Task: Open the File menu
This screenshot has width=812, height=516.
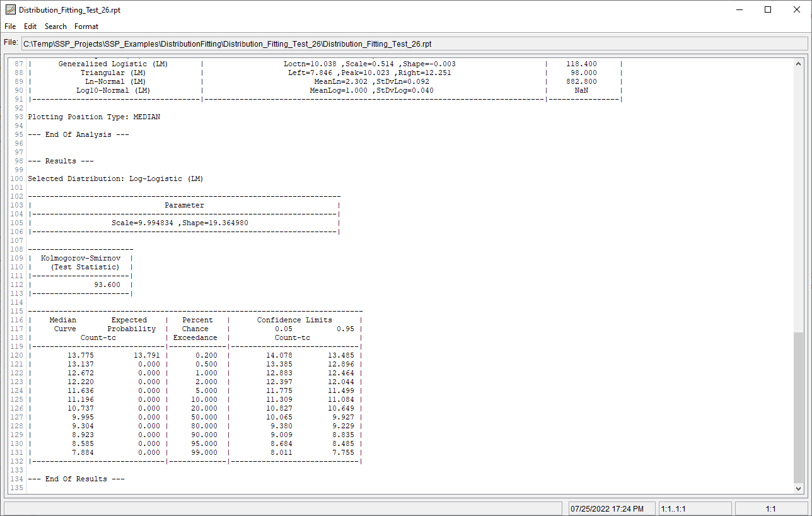Action: 10,26
